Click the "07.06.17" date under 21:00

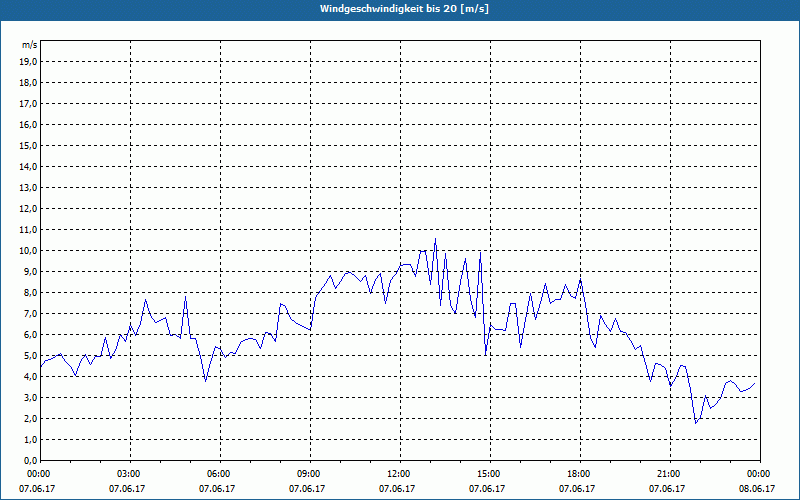667,489
